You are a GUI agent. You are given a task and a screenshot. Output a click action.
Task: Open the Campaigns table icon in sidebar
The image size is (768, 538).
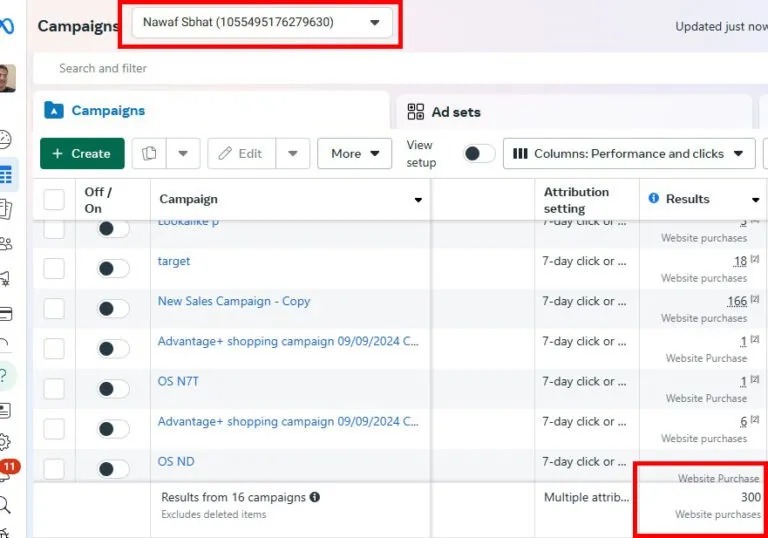tap(6, 175)
